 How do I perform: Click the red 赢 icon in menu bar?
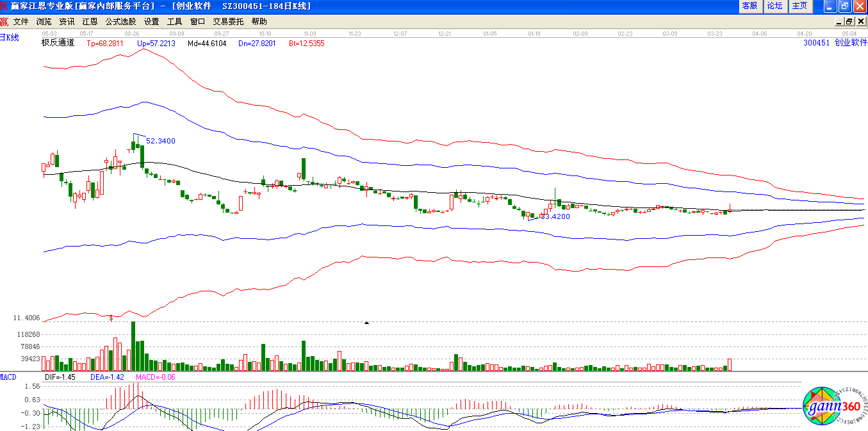pyautogui.click(x=4, y=21)
